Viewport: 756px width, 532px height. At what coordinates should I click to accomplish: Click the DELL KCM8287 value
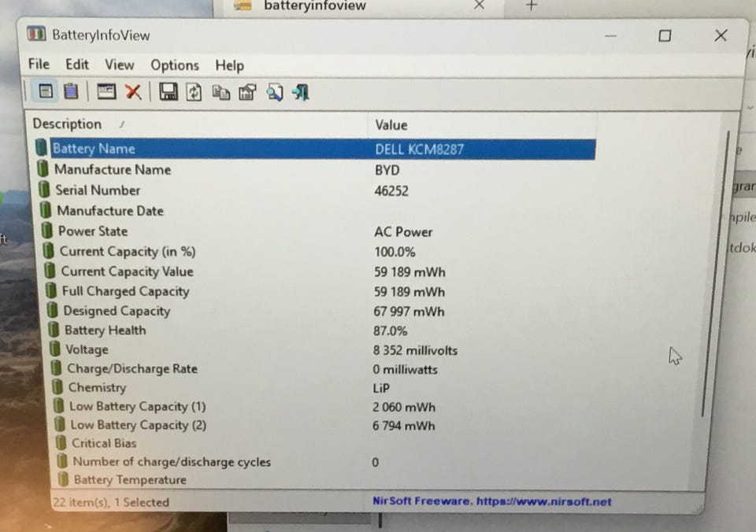(420, 150)
